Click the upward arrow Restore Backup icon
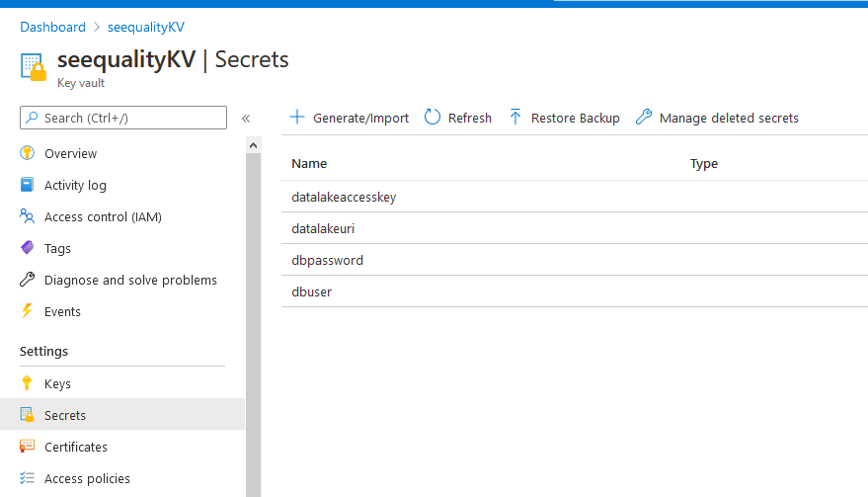Screen dimensions: 868x497 [x=515, y=117]
